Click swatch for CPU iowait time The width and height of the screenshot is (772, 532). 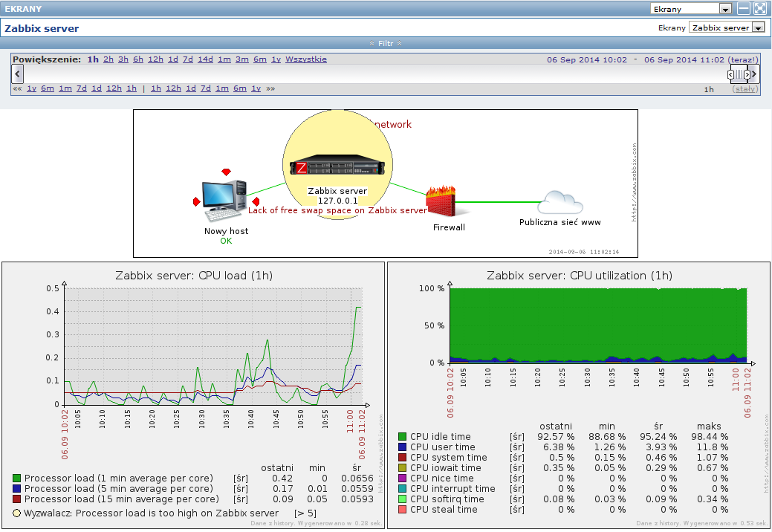point(402,467)
